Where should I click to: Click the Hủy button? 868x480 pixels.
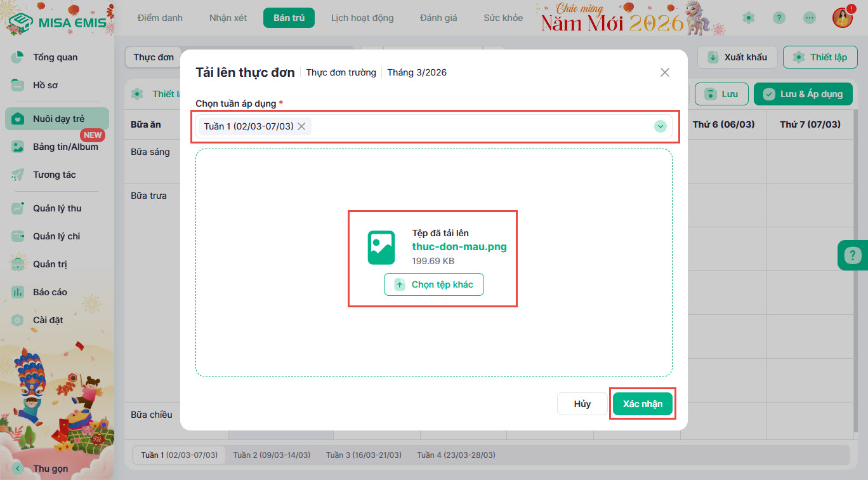pyautogui.click(x=582, y=404)
